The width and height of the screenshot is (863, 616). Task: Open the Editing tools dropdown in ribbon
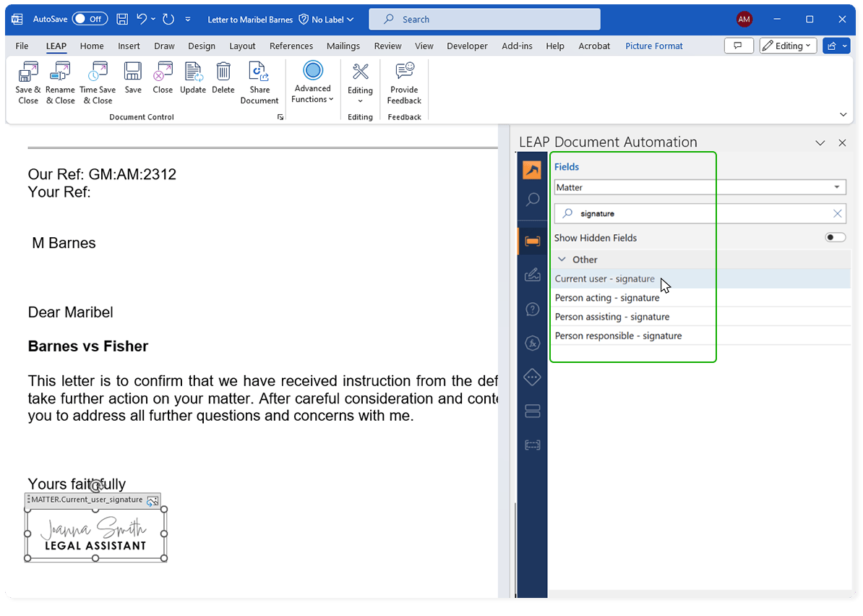click(x=360, y=83)
